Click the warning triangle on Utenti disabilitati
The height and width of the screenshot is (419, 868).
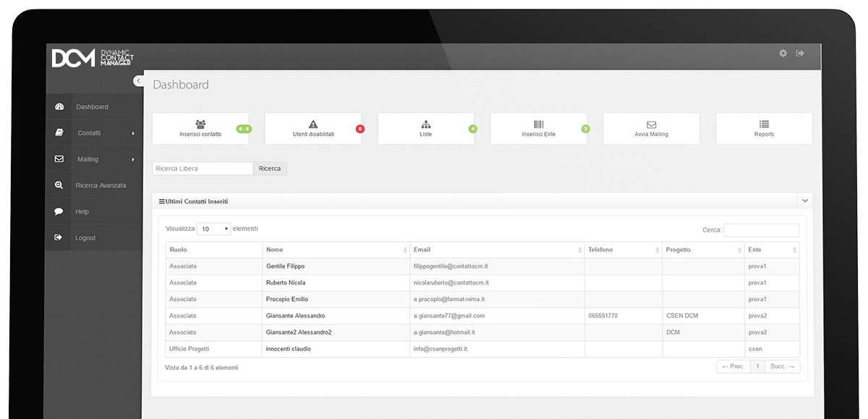click(x=313, y=124)
